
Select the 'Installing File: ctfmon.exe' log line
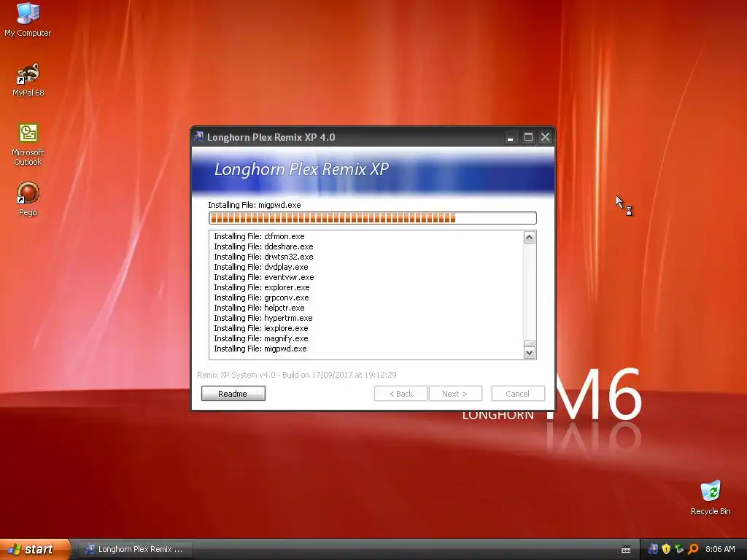tap(259, 236)
